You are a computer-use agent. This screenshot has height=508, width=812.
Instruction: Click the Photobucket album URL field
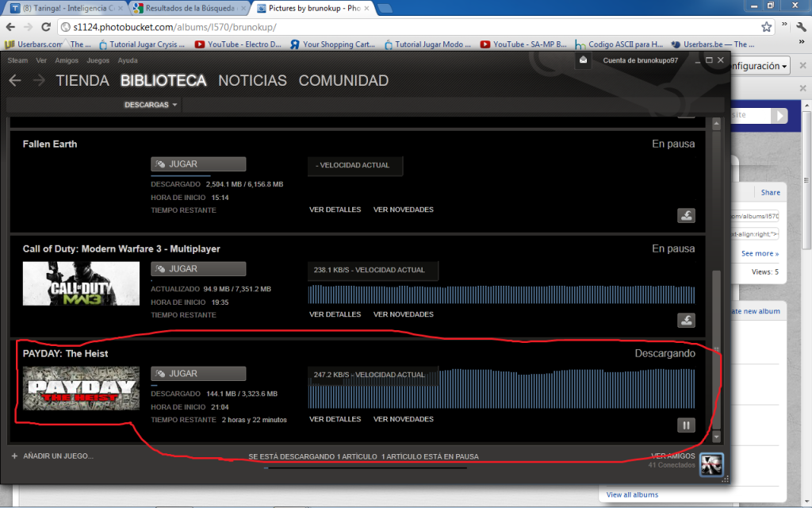coord(755,216)
